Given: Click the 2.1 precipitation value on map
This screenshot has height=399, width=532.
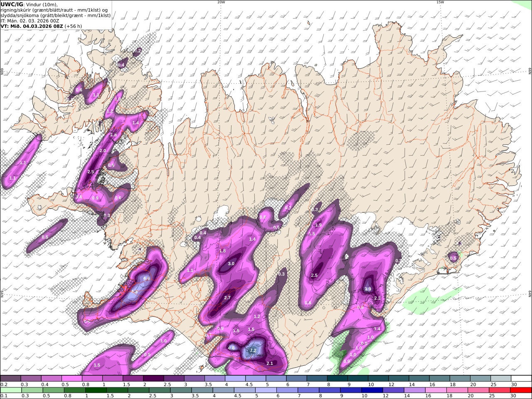Looking at the screenshot, I should [x=270, y=363].
